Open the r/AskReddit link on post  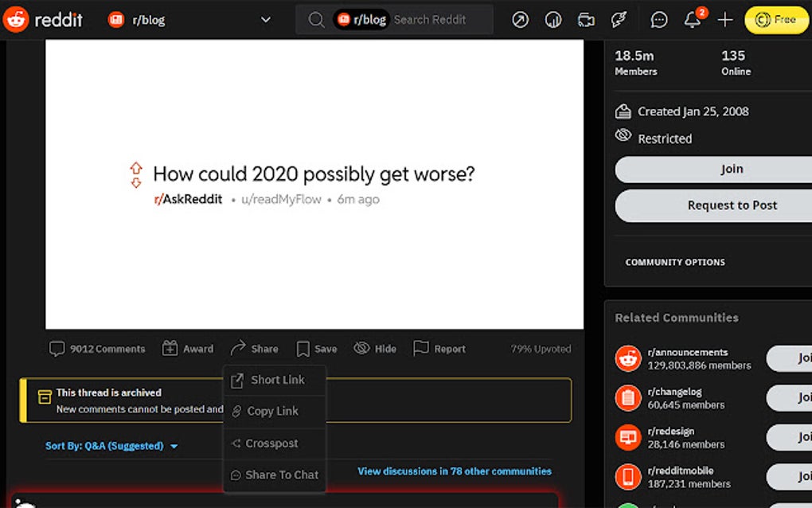188,199
